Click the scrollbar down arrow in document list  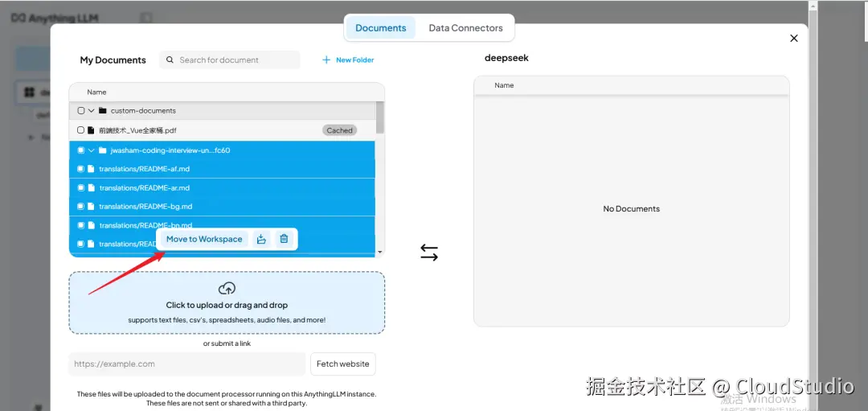pos(379,252)
